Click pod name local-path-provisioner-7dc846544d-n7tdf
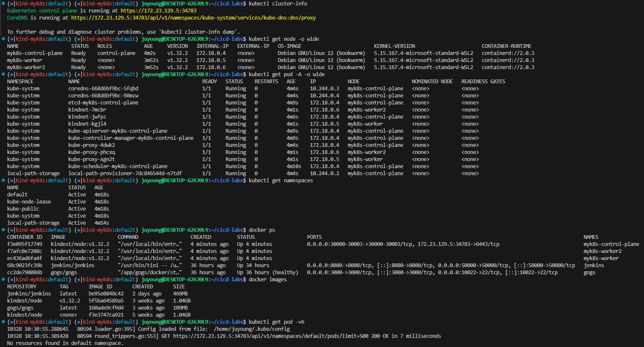Viewport: 644px width, 347px height. [x=125, y=173]
